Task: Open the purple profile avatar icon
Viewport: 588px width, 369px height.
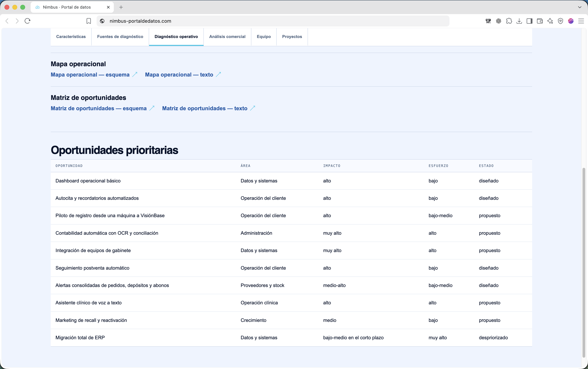Action: 571,21
